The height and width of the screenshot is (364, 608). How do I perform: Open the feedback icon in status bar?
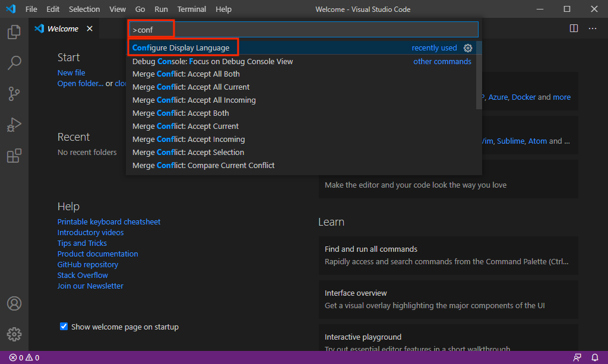[x=577, y=357]
